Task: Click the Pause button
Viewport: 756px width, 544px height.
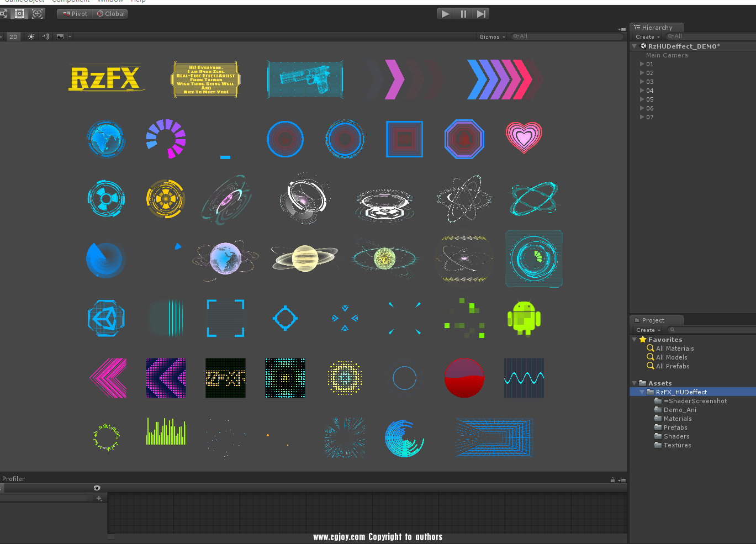Action: click(x=463, y=14)
